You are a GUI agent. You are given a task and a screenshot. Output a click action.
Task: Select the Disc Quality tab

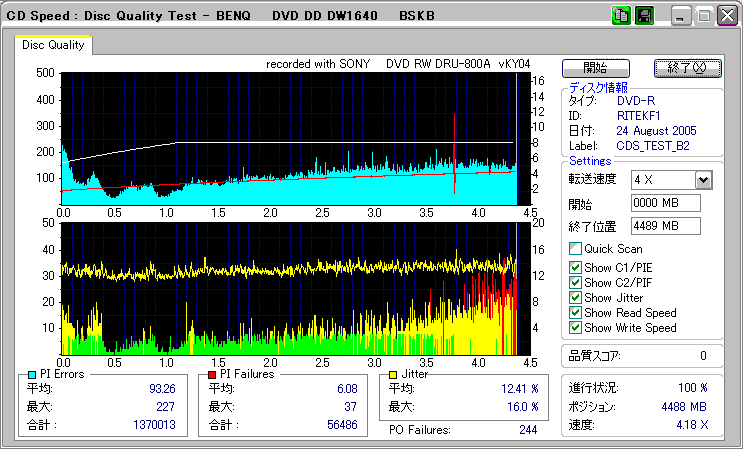coord(53,45)
